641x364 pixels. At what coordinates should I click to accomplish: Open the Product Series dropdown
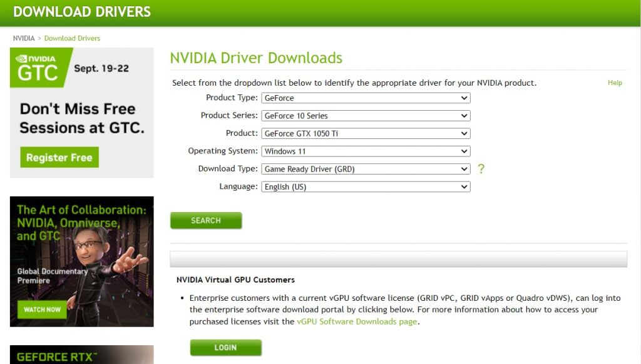click(x=366, y=116)
